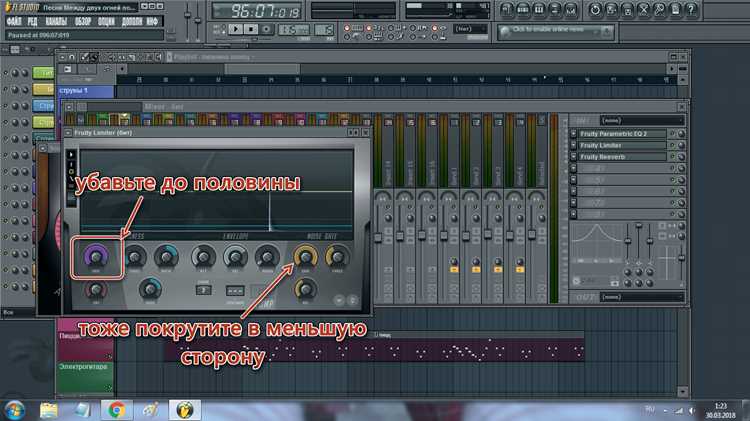The height and width of the screenshot is (421, 750).
Task: Click the orange THRES knob in noise gate
Action: (x=337, y=257)
